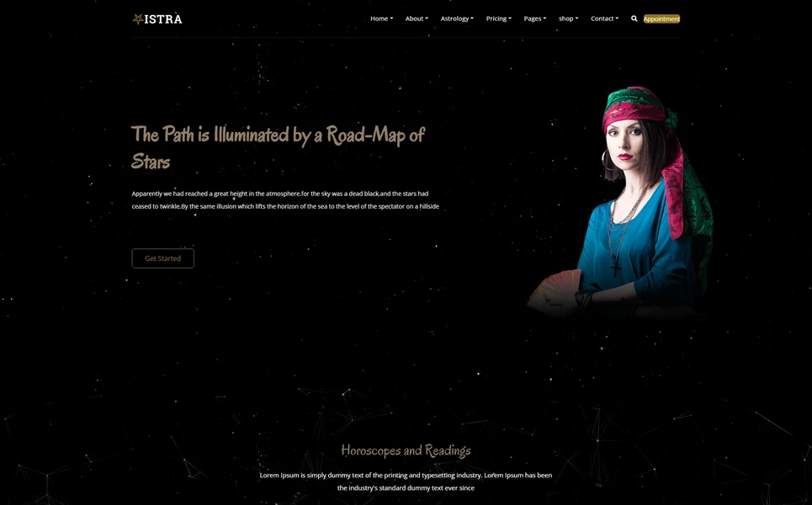Select Contact in the navigation bar
Image resolution: width=812 pixels, height=505 pixels.
tap(601, 18)
